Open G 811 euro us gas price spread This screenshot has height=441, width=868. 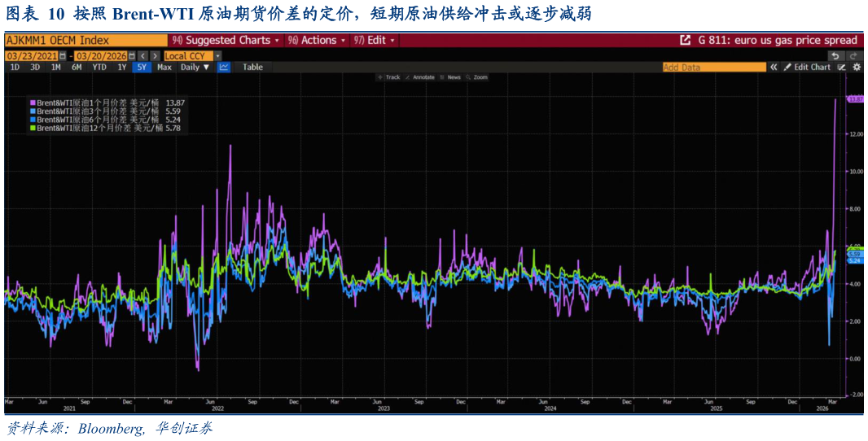point(778,41)
